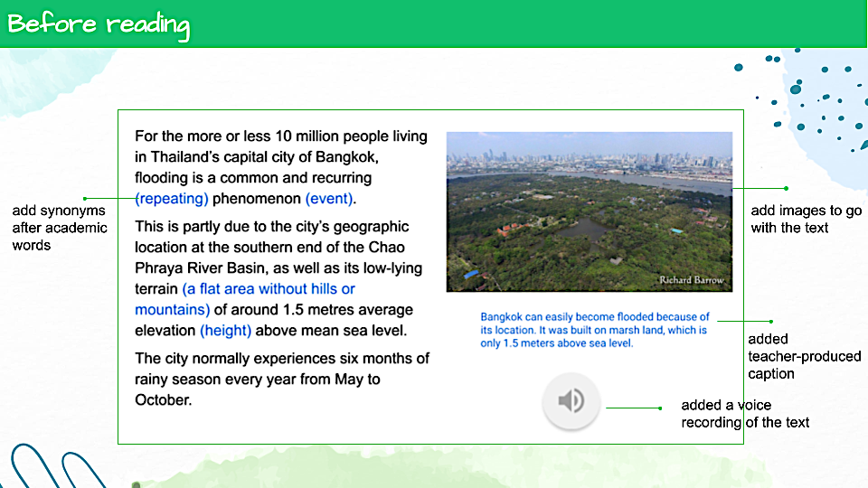The width and height of the screenshot is (868, 488).
Task: Select the note 'added teacher-produced caption'
Action: [x=804, y=356]
